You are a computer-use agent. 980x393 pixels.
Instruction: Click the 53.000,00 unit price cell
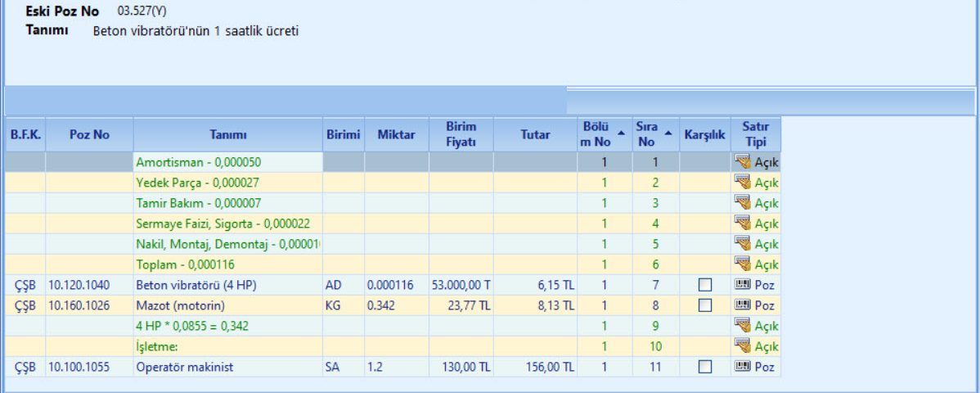click(x=461, y=285)
